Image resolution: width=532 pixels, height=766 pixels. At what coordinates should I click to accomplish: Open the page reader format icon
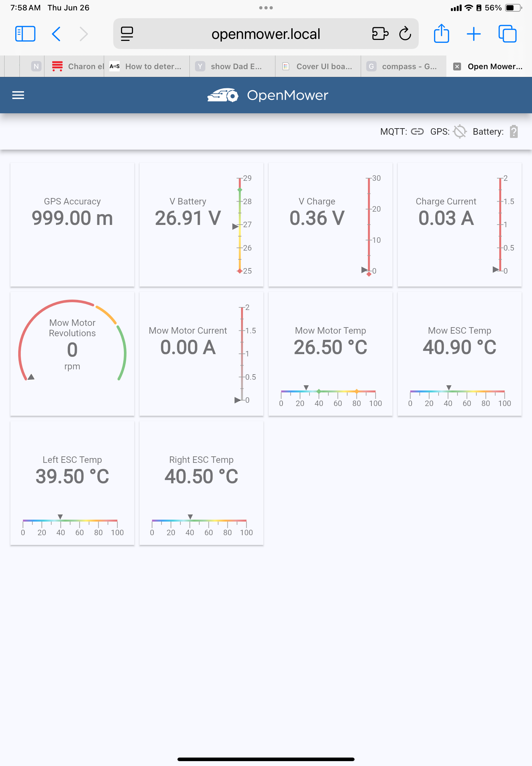pyautogui.click(x=127, y=34)
